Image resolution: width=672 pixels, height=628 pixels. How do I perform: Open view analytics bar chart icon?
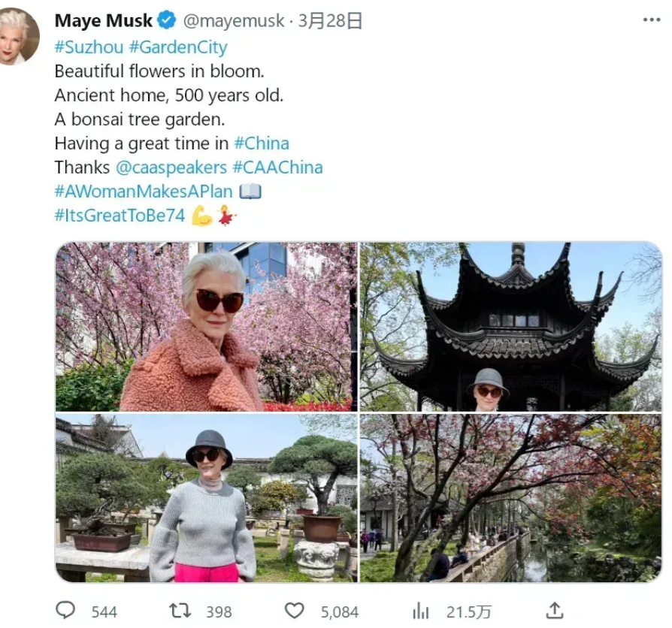click(420, 611)
